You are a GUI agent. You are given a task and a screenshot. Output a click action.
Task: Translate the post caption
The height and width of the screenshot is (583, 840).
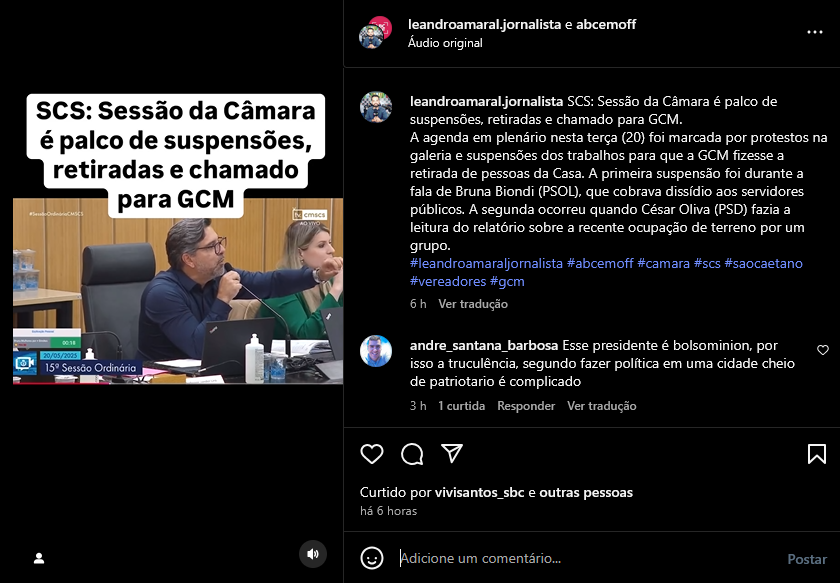click(x=473, y=304)
